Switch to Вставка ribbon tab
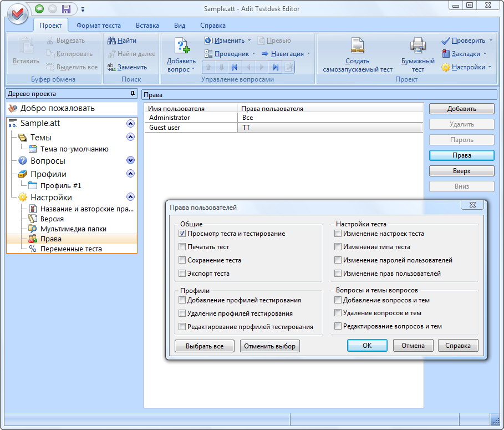The width and height of the screenshot is (504, 430). pos(147,26)
